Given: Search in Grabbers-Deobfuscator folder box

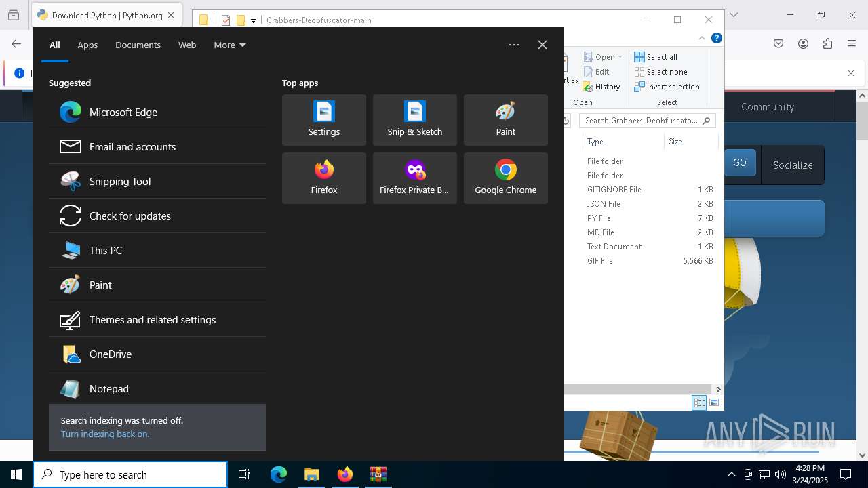Looking at the screenshot, I should click(x=647, y=121).
